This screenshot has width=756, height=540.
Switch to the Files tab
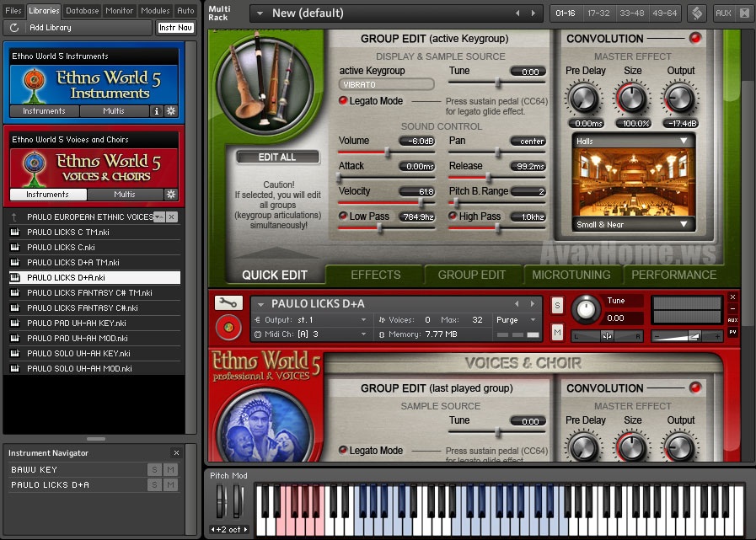click(x=13, y=11)
